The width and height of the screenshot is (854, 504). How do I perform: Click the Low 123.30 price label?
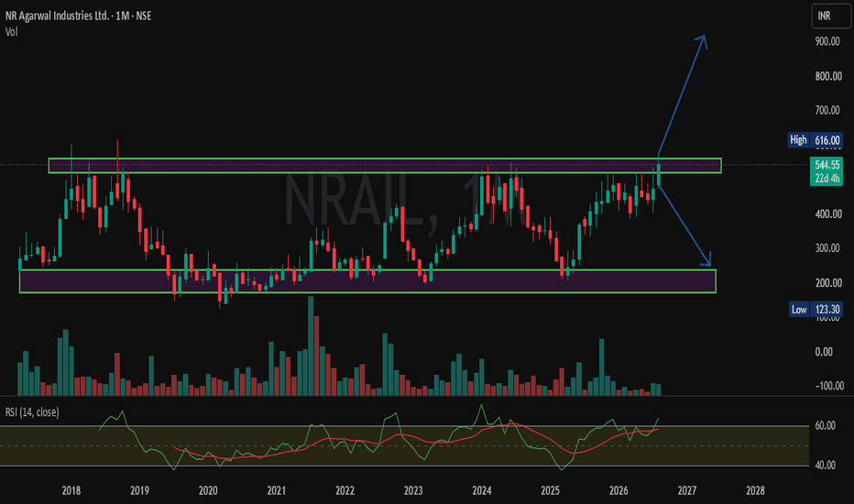(816, 310)
